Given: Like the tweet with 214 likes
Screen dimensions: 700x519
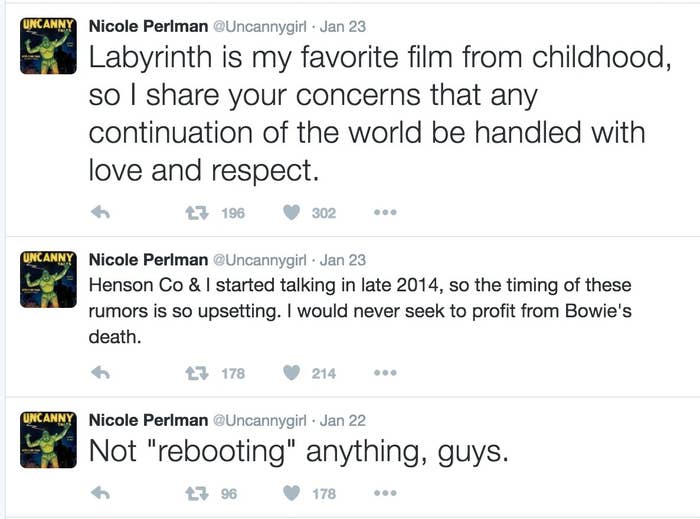Looking at the screenshot, I should point(292,373).
